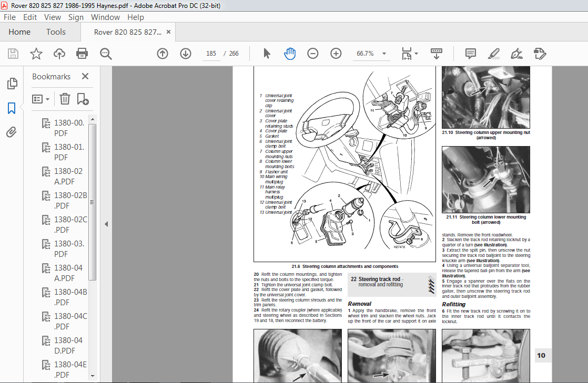This screenshot has width=588, height=383.
Task: Close the Bookmarks panel
Action: pos(85,76)
